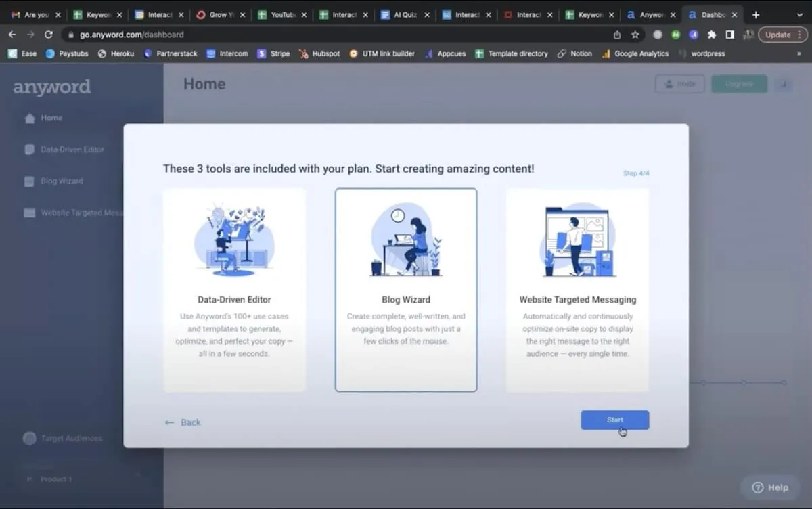The image size is (812, 509).
Task: Expand the tab search chevron
Action: pyautogui.click(x=799, y=14)
